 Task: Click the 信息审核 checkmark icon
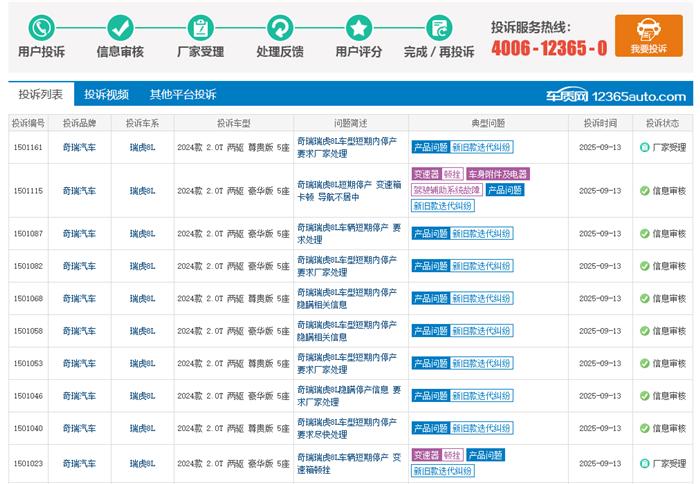(120, 27)
